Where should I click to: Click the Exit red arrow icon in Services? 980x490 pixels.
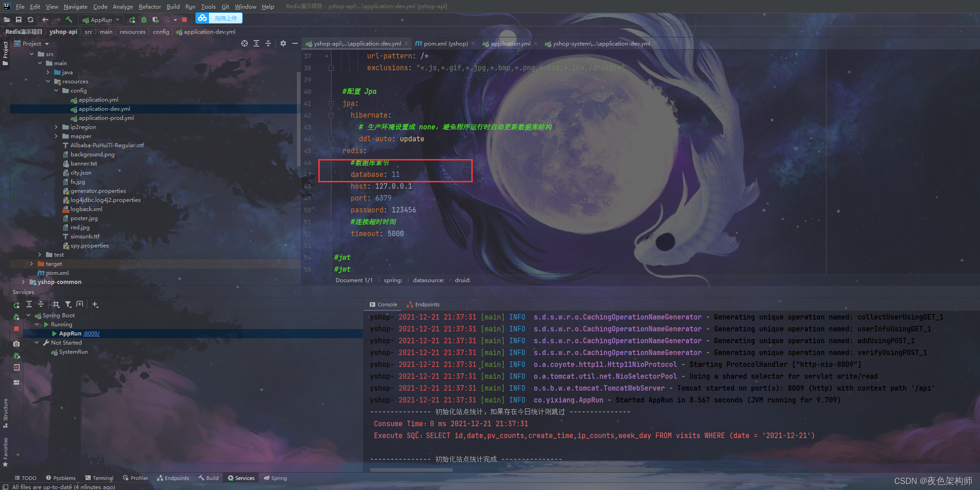[x=16, y=367]
